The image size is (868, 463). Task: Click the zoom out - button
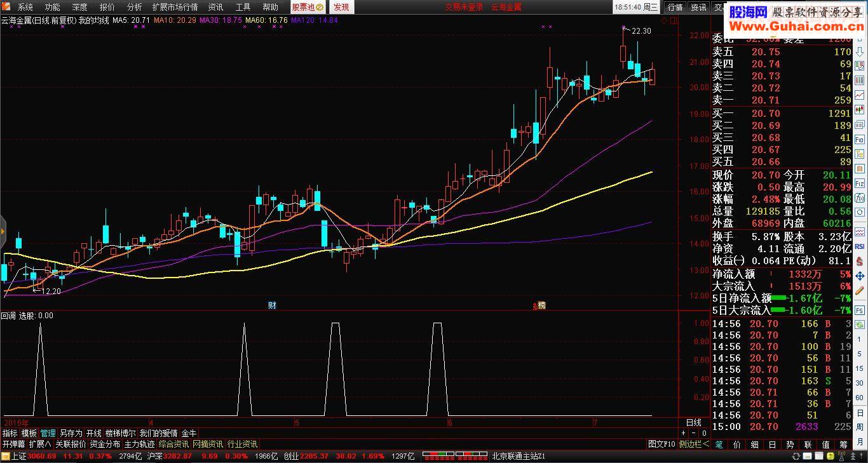[694, 433]
